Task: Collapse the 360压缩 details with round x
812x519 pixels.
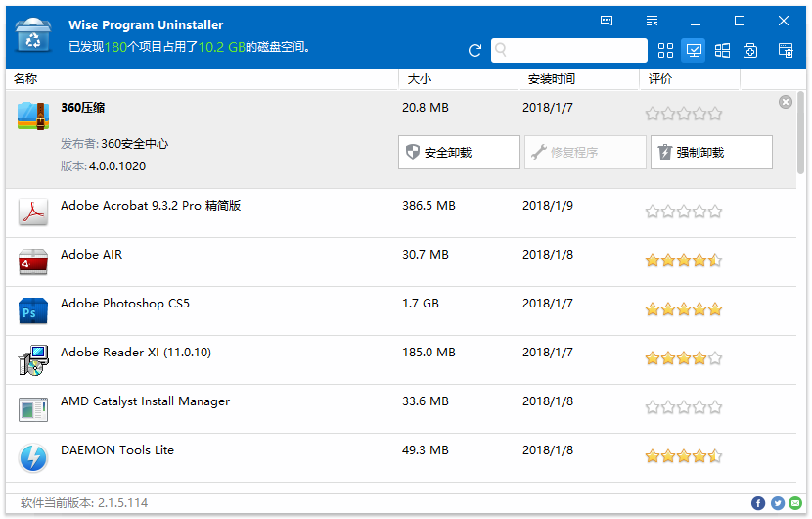Action: (x=785, y=102)
